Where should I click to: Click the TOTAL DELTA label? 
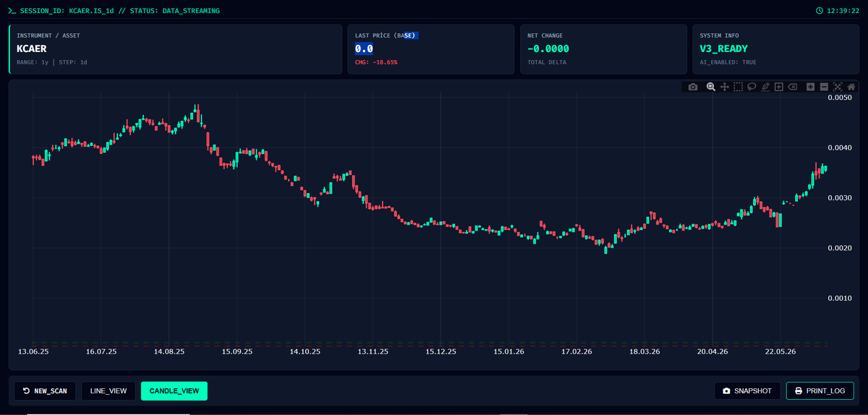546,62
